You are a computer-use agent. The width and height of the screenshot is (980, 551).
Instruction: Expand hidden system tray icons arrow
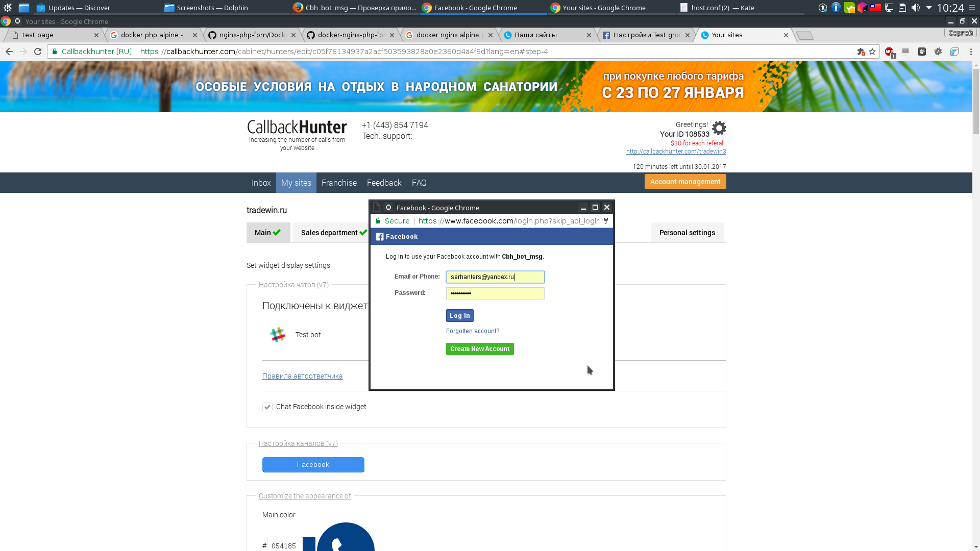[x=929, y=8]
